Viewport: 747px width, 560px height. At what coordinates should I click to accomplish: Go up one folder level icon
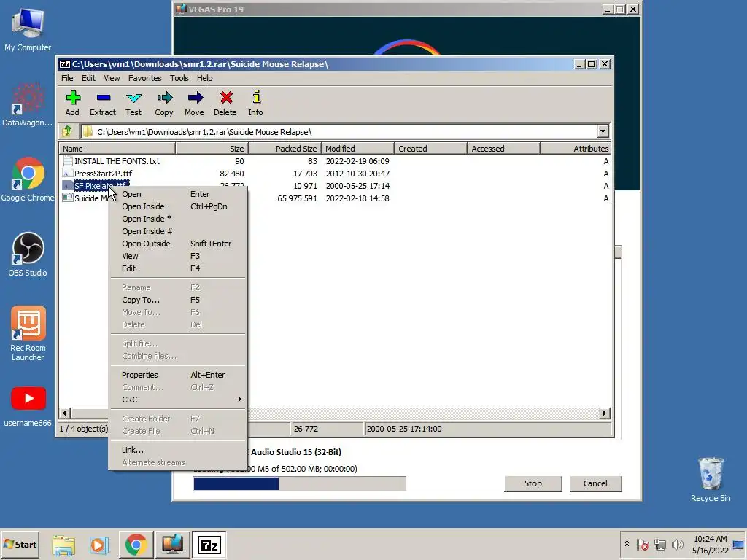point(67,131)
